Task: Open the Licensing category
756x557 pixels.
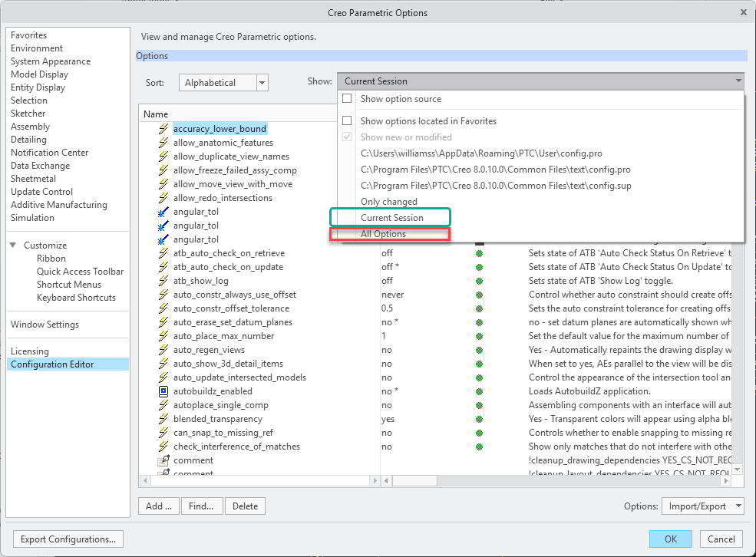Action: tap(30, 351)
